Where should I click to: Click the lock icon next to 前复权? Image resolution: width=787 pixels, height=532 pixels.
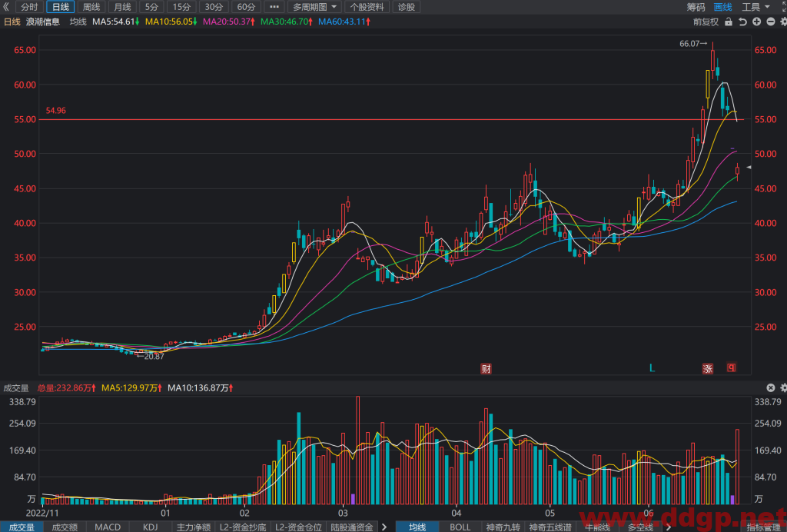tap(729, 22)
